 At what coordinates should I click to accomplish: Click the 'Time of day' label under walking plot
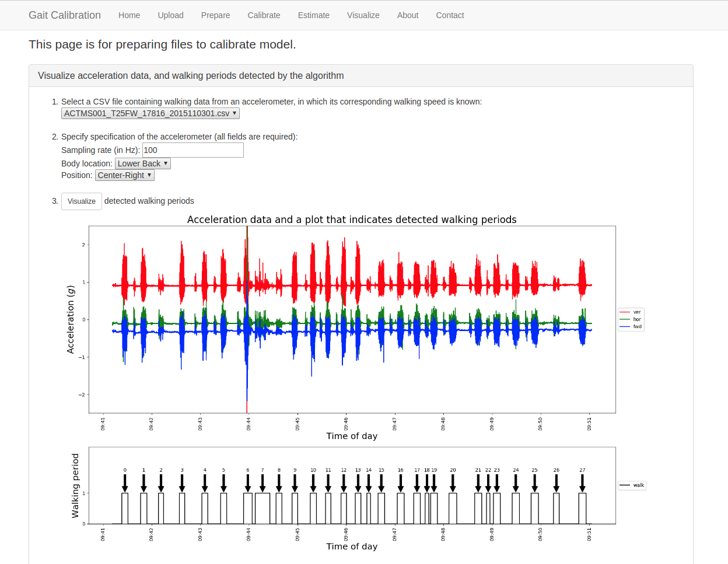352,546
